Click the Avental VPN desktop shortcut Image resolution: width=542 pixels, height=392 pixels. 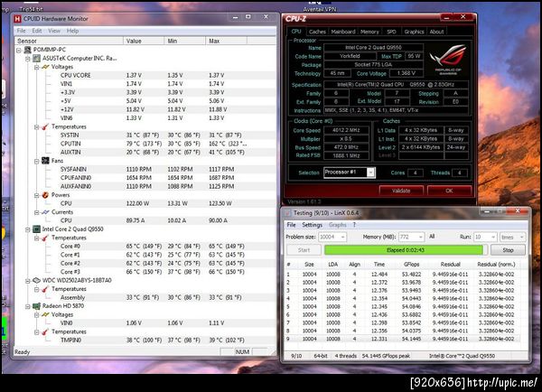319,6
